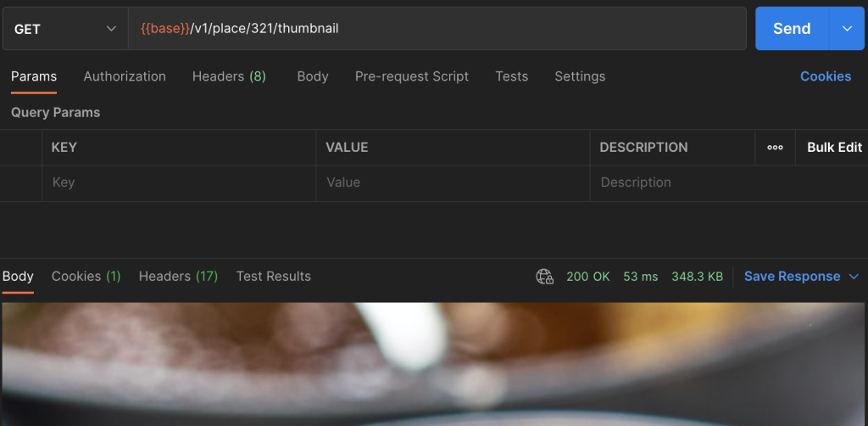Open the response Headers (17) tab
The width and height of the screenshot is (868, 426).
(x=178, y=277)
